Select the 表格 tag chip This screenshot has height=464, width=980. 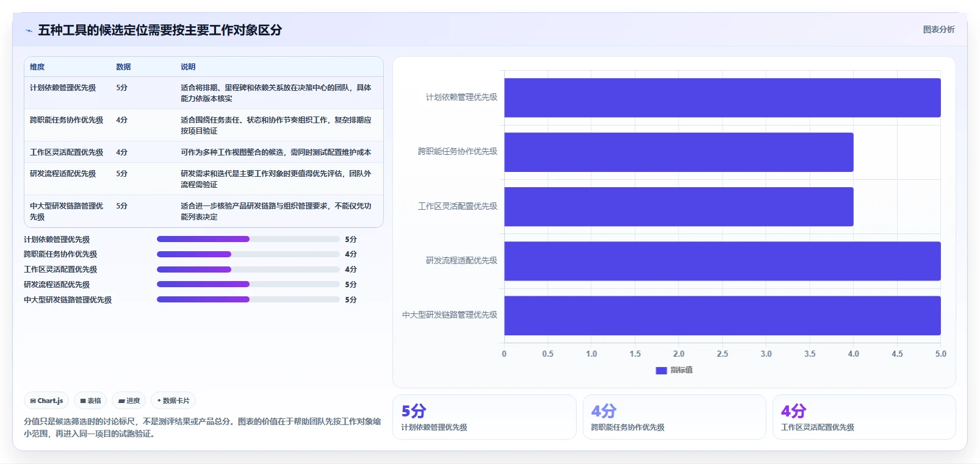90,401
